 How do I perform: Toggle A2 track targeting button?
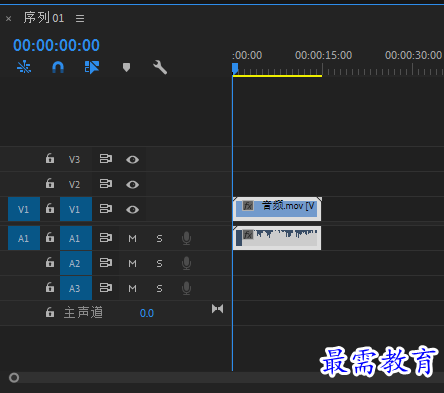[76, 263]
